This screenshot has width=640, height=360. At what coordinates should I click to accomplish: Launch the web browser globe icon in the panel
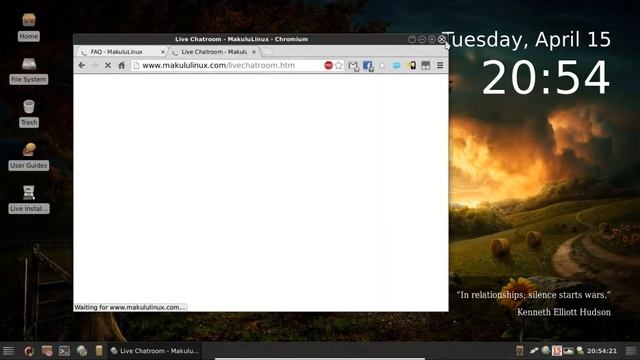(x=82, y=351)
